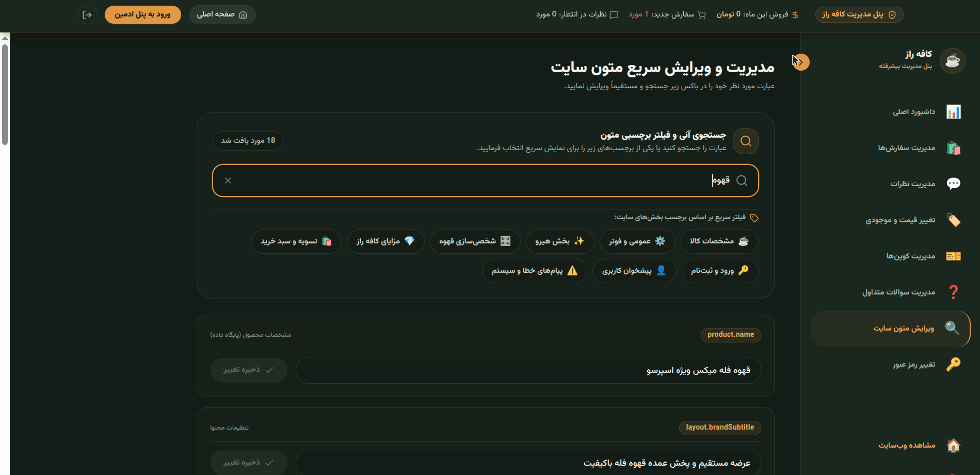This screenshot has width=980, height=475.
Task: Filter by عمومی و فوتر tag
Action: (637, 241)
